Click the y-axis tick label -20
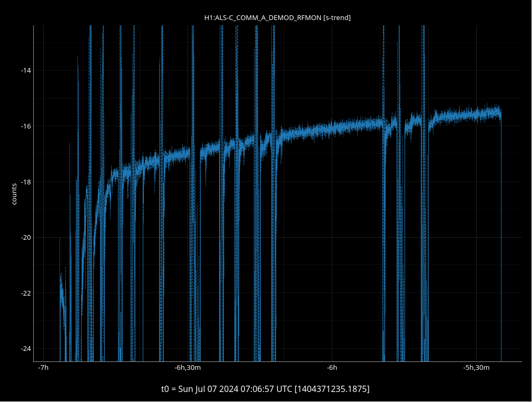Screen dimensions: 532x402 point(26,238)
